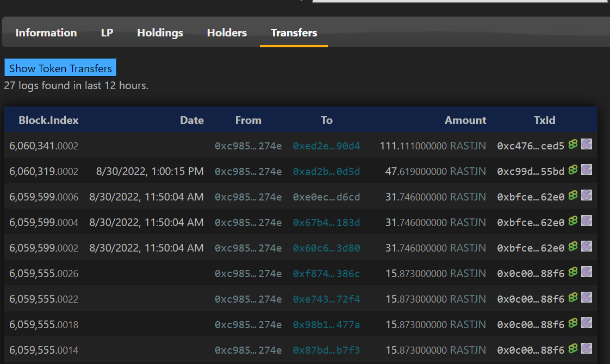610x364 pixels.
Task: Go to the Holdings tab
Action: point(160,33)
